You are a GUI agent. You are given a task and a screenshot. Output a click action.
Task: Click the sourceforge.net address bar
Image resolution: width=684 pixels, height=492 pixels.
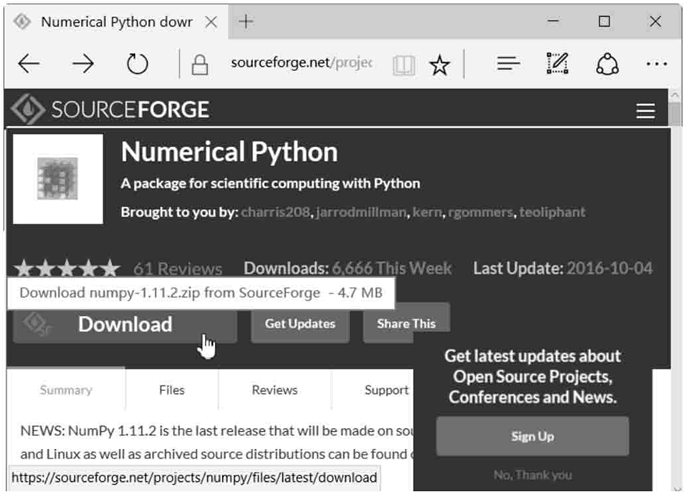(301, 63)
